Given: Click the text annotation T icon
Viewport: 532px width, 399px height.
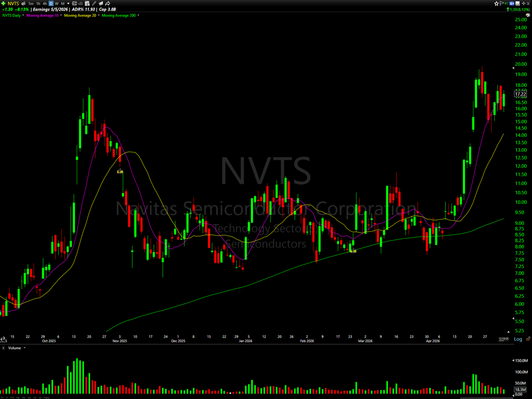Looking at the screenshot, I should [x=75, y=4].
